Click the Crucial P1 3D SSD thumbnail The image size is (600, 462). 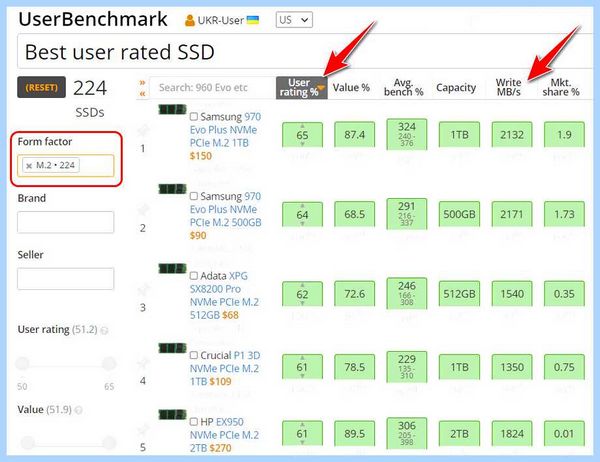[x=172, y=348]
